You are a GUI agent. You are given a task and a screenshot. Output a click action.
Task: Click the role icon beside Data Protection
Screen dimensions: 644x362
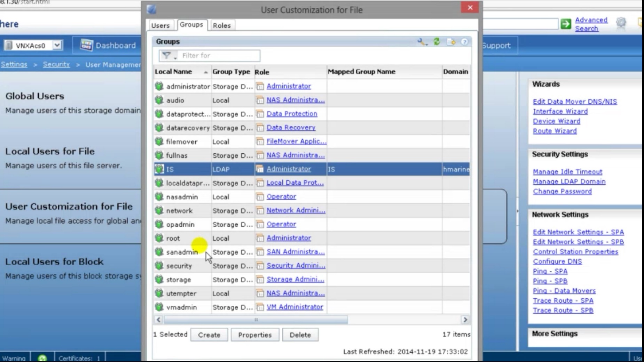[260, 114]
